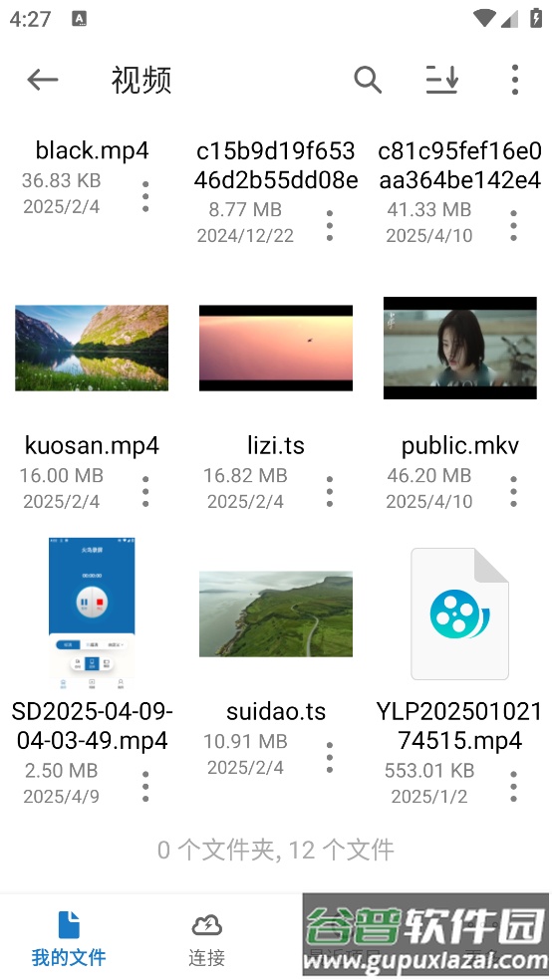Open more options for the 8.77 MB file
552x980 pixels.
330,226
